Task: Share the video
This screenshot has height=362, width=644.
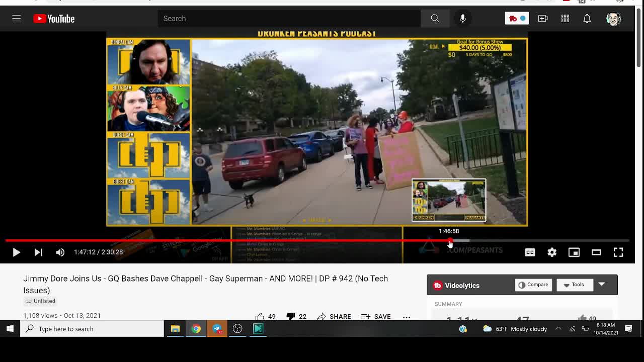Action: (334, 316)
